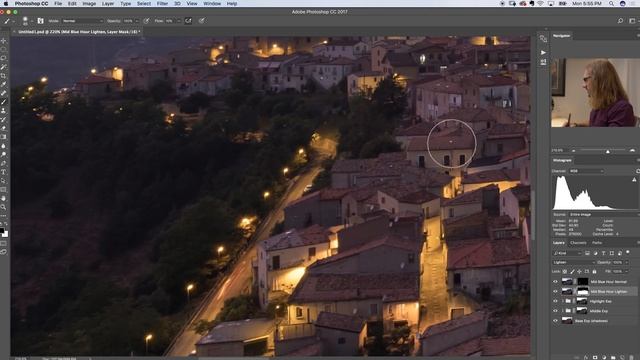Hide the Middle Exp group
This screenshot has width=640, height=360.
pos(555,311)
